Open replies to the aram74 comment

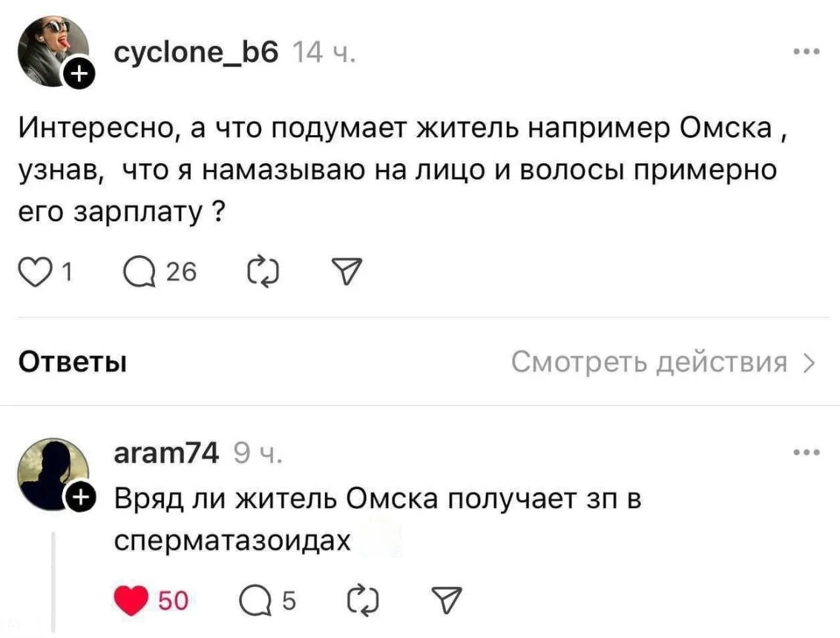click(x=260, y=600)
